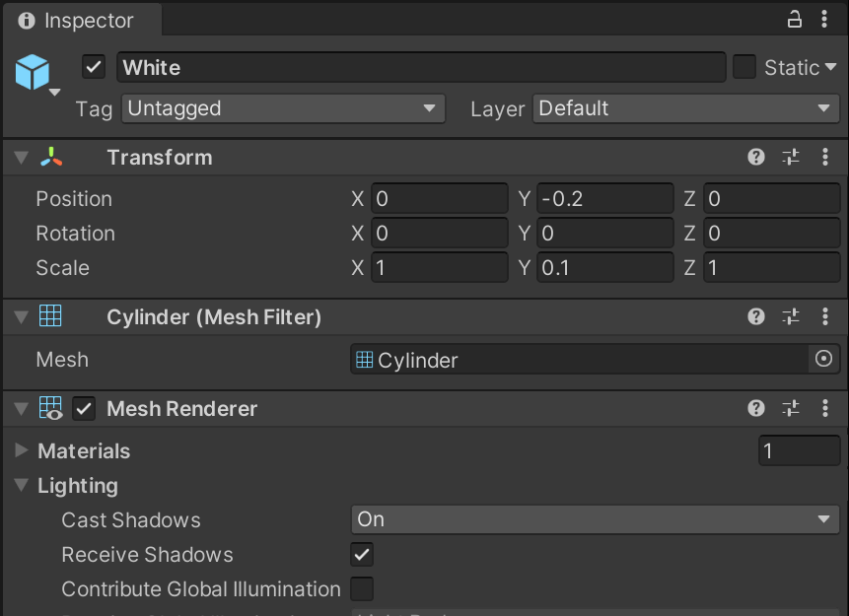
Task: Click the Inspector lock icon
Action: [x=795, y=20]
